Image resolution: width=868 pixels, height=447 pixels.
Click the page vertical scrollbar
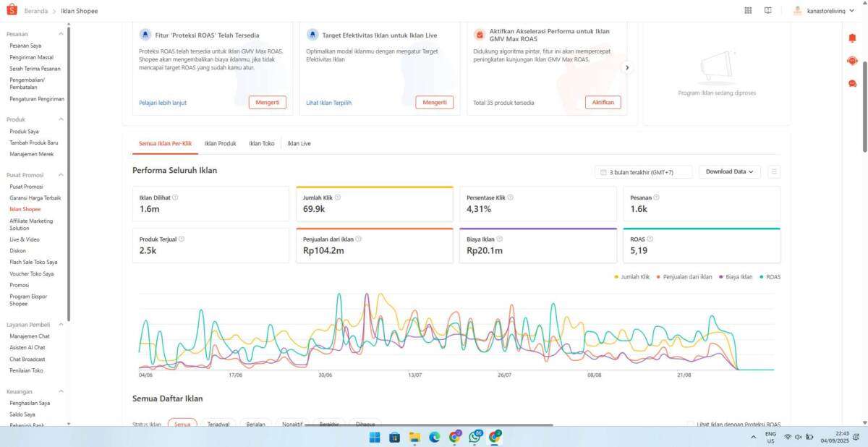point(864,106)
